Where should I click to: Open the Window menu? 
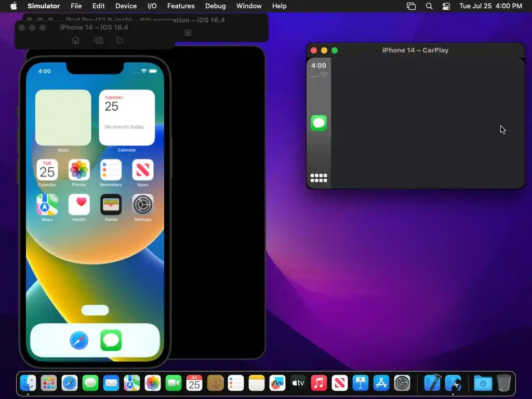(x=249, y=6)
